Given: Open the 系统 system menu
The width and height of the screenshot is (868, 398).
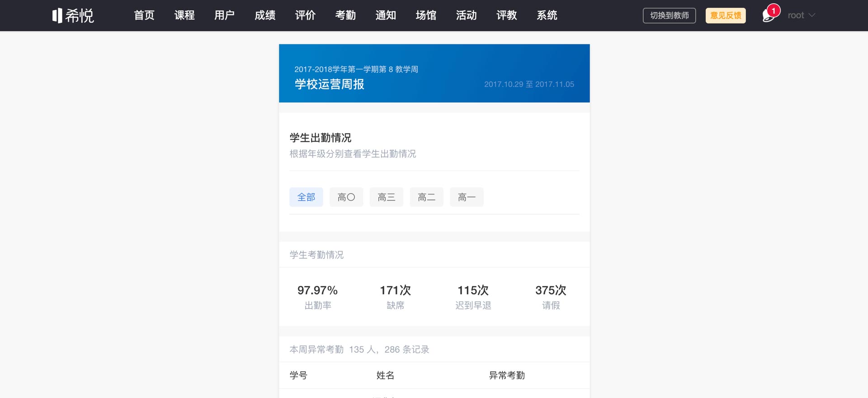Looking at the screenshot, I should point(547,15).
